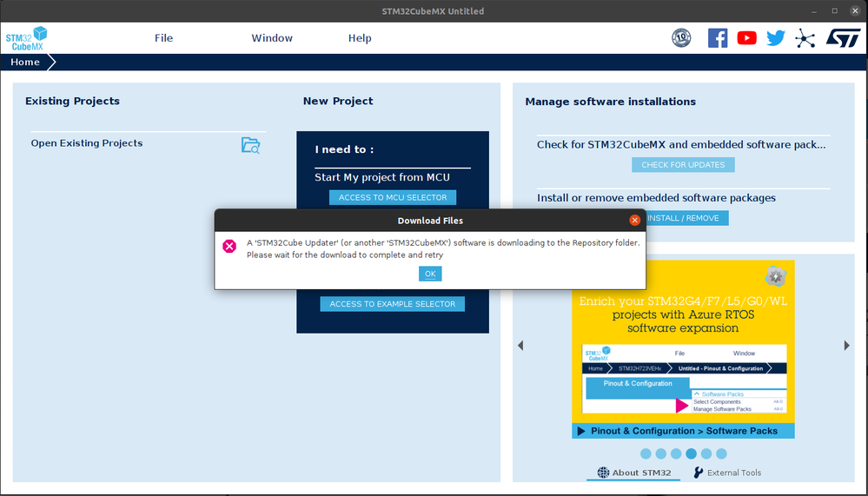The height and width of the screenshot is (496, 868).
Task: Click the Azure RTOS banner image
Action: pos(683,349)
